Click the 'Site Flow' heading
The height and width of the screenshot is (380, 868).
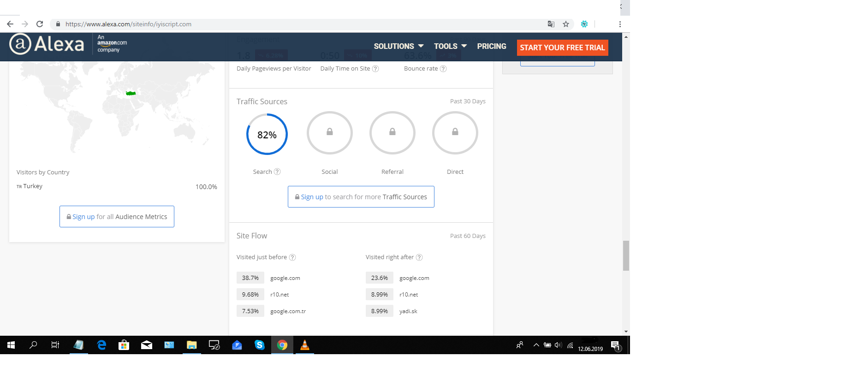click(x=252, y=236)
